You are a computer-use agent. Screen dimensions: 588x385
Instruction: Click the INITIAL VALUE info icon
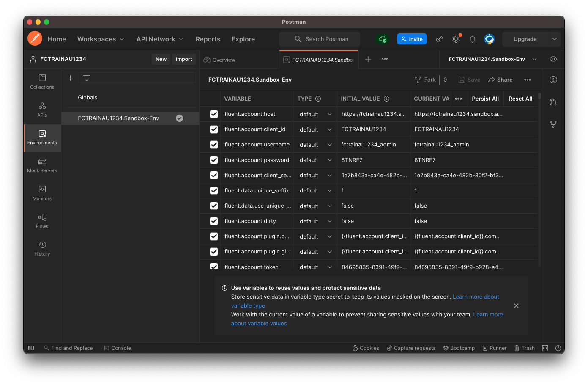pyautogui.click(x=386, y=99)
